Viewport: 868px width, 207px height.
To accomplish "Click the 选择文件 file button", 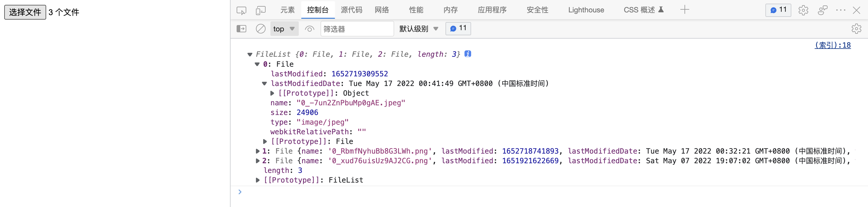I will tap(25, 12).
